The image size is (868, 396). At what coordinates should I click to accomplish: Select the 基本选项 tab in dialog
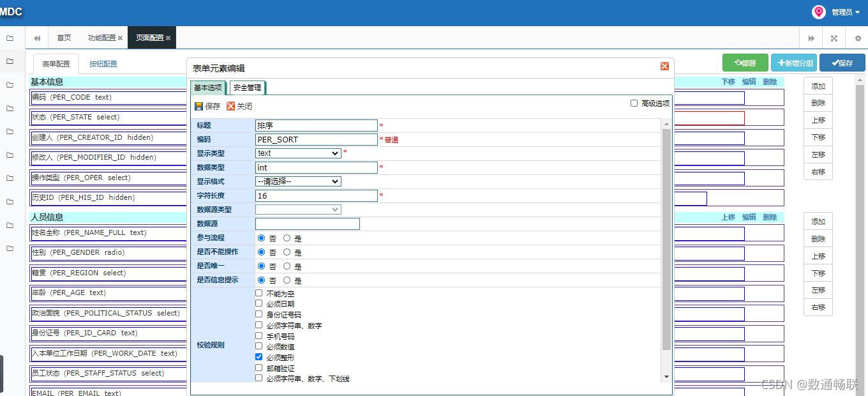[208, 88]
